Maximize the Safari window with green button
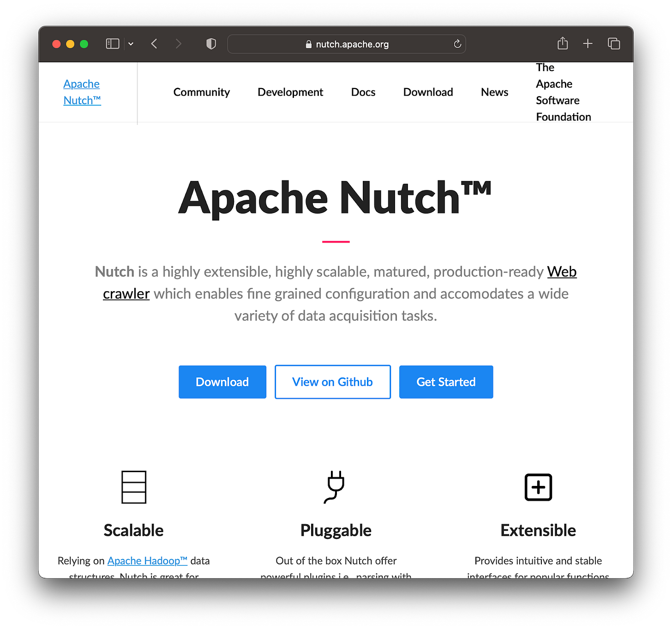 point(84,44)
